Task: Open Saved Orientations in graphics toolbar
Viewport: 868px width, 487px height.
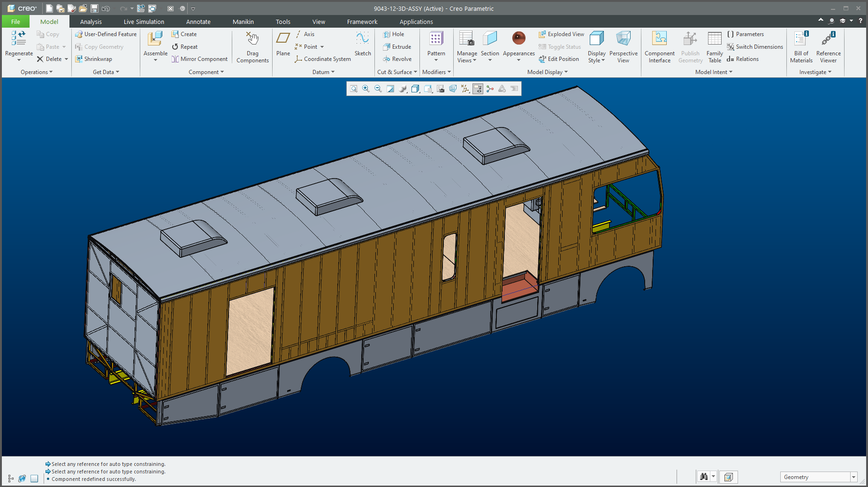Action: pos(428,89)
